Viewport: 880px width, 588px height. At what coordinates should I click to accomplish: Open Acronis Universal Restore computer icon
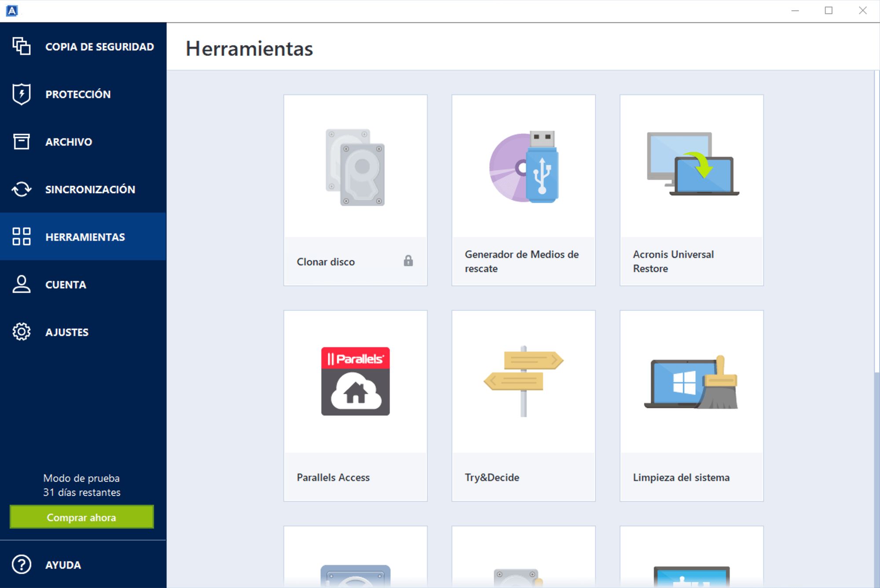(692, 164)
